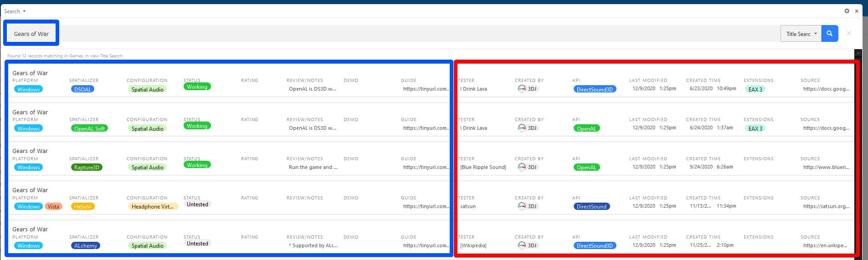Click 3DJ avatar in OpenAL Soft row

[522, 128]
